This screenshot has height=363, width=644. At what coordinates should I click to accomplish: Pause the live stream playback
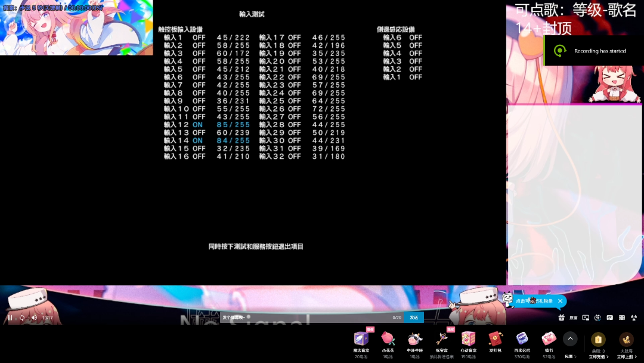[10, 317]
